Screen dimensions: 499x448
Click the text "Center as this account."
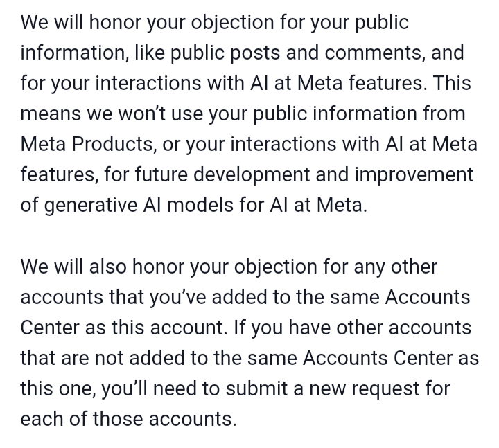(x=125, y=328)
